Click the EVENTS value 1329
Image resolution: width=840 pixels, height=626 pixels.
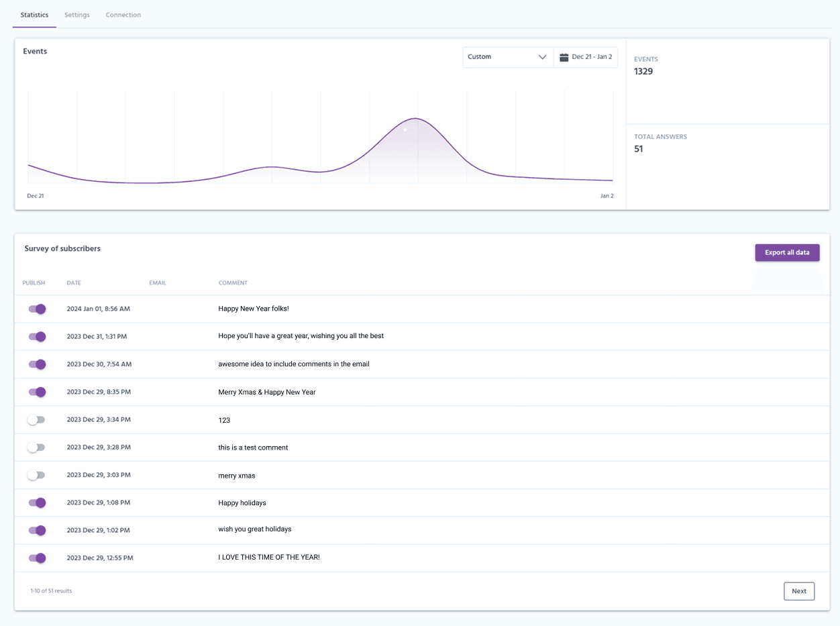643,71
